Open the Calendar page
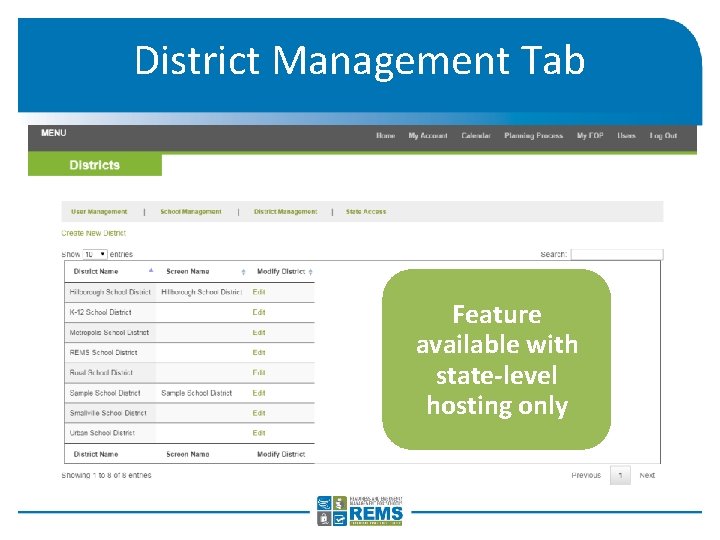720x540 pixels. (x=476, y=135)
